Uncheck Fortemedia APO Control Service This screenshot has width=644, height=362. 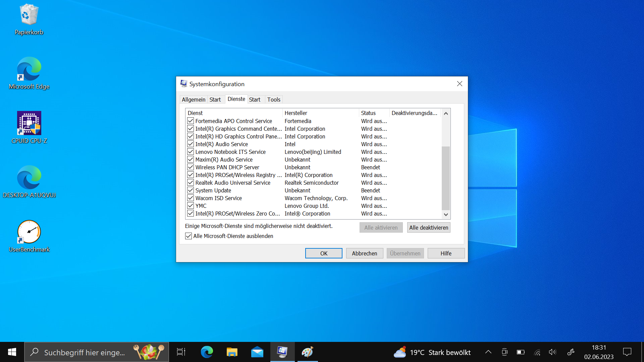click(x=191, y=121)
